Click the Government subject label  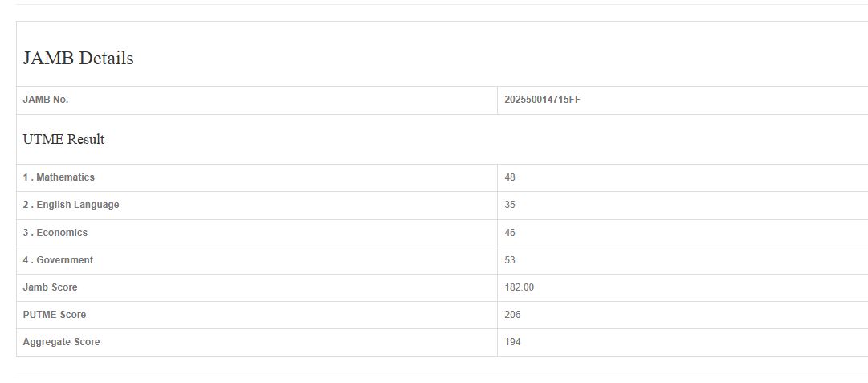[58, 260]
